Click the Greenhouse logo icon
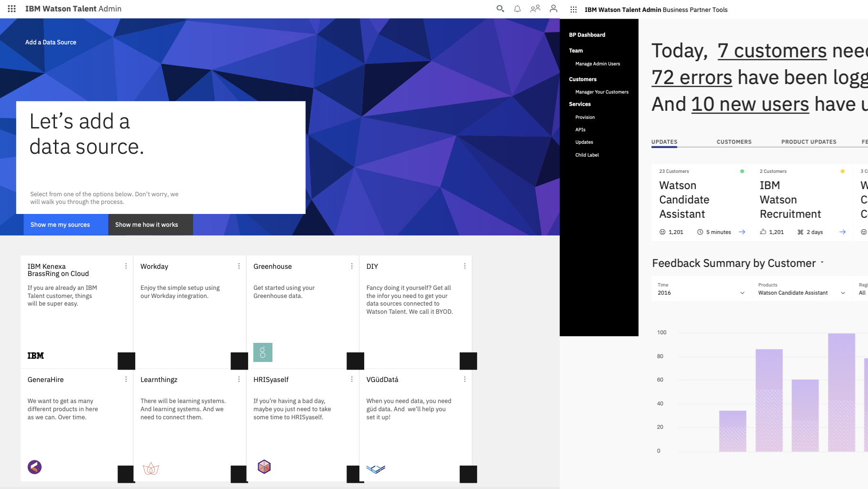Screen dimensions: 868x489 (263, 352)
